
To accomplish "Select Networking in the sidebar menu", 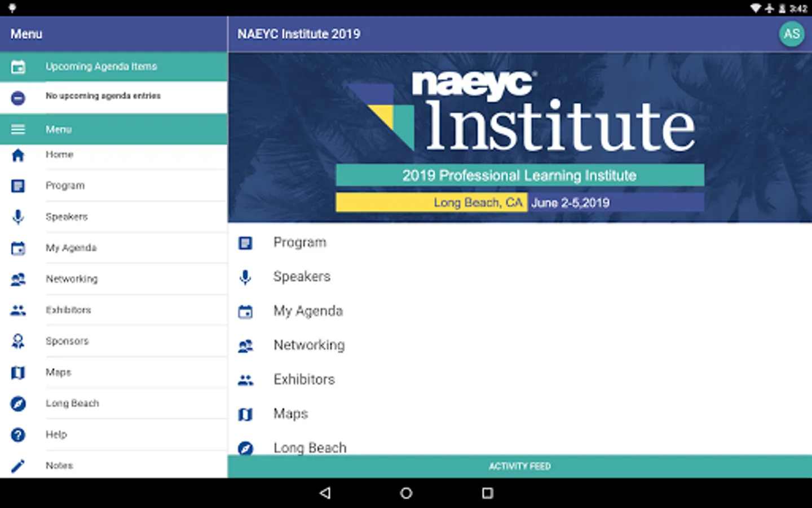I will [x=113, y=279].
